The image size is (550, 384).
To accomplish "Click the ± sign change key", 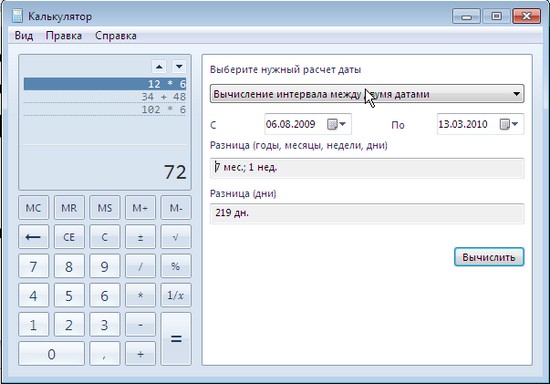I will pos(140,237).
